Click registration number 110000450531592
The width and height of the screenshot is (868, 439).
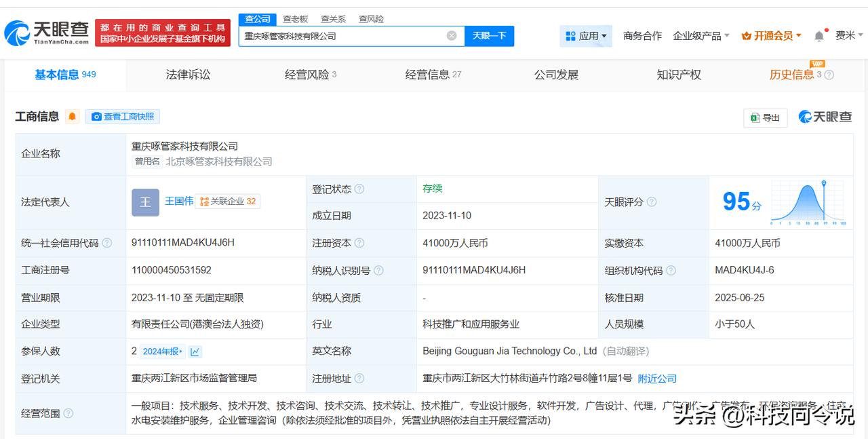pyautogui.click(x=172, y=269)
